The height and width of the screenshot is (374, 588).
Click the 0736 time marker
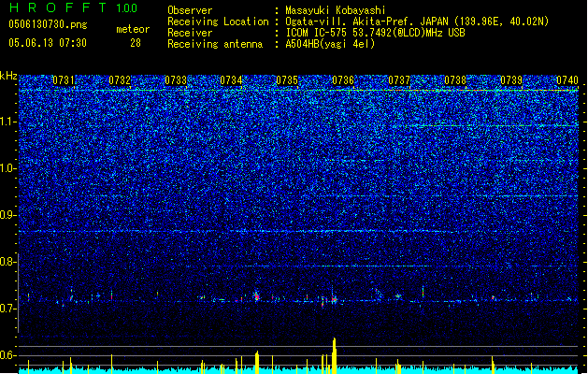[x=343, y=80]
